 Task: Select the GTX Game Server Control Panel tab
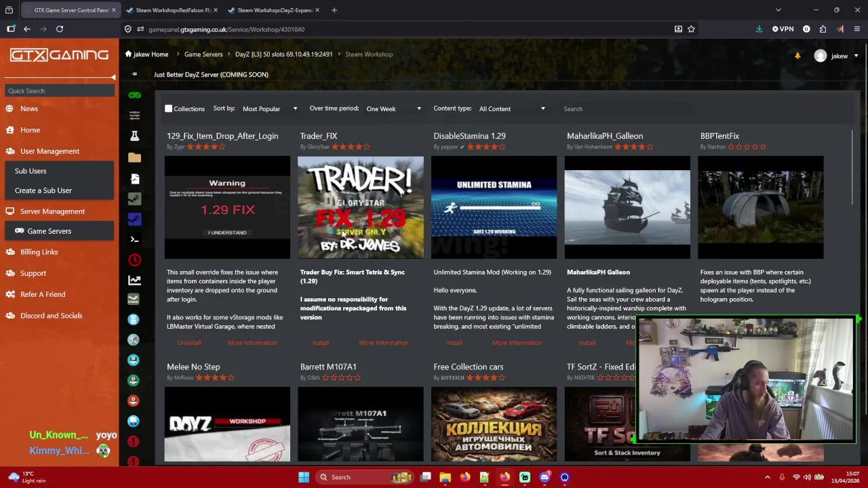pyautogui.click(x=71, y=10)
